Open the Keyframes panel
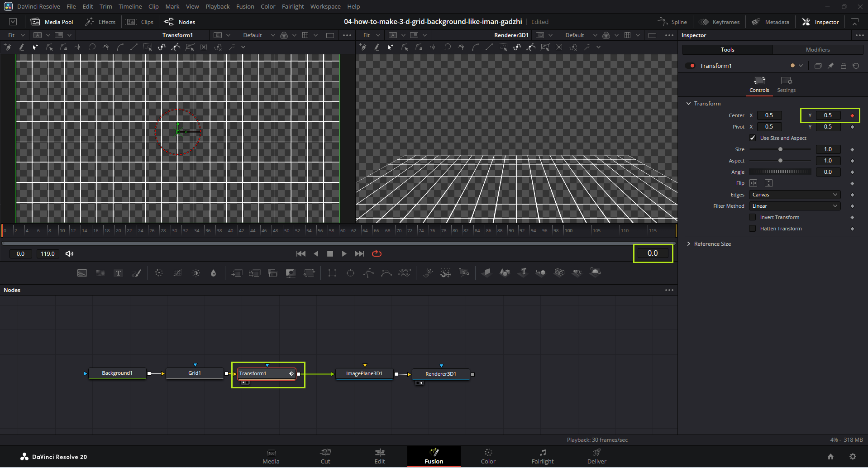The height and width of the screenshot is (468, 868). (720, 22)
